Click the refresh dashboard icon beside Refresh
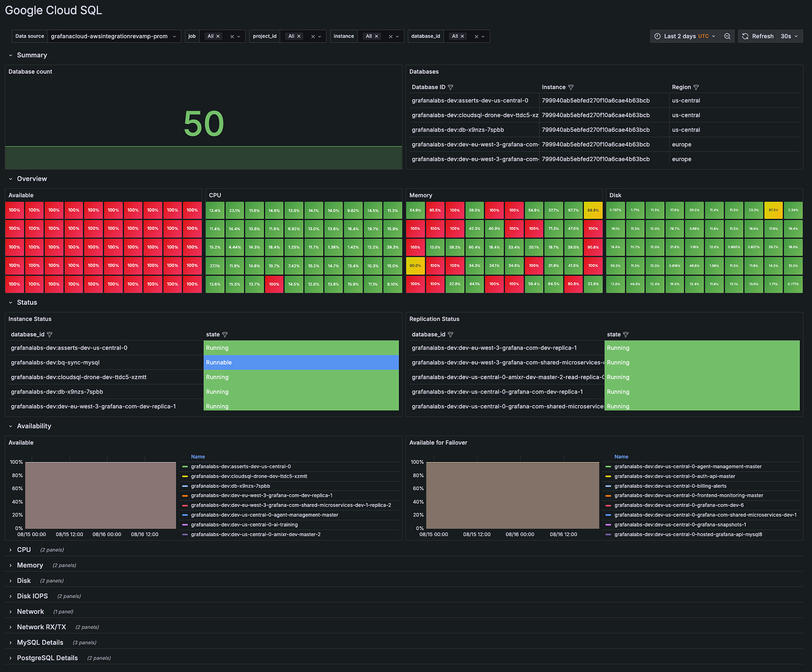Image resolution: width=812 pixels, height=672 pixels. [x=745, y=36]
